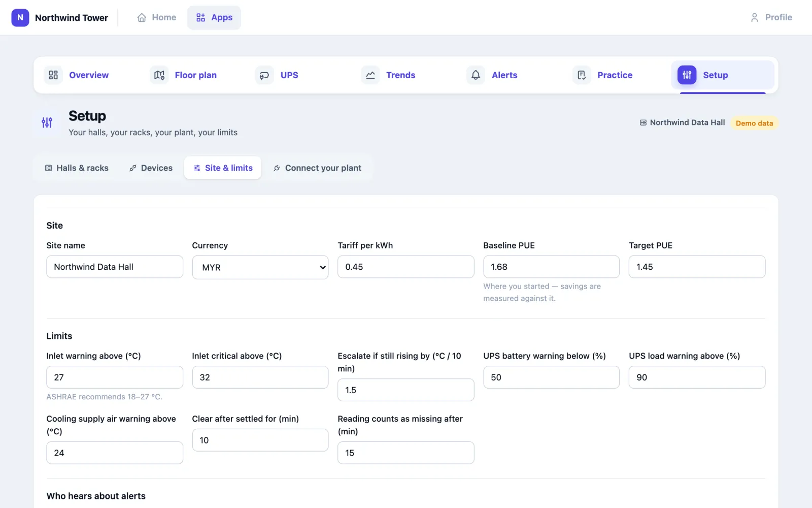Switch to the Overview tab
The image size is (812, 508).
(x=89, y=75)
